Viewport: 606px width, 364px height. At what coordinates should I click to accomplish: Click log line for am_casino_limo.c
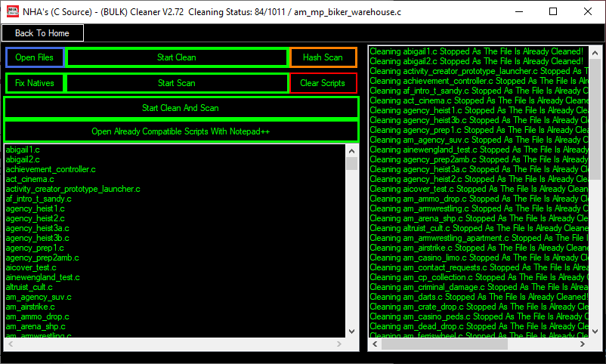click(x=479, y=258)
